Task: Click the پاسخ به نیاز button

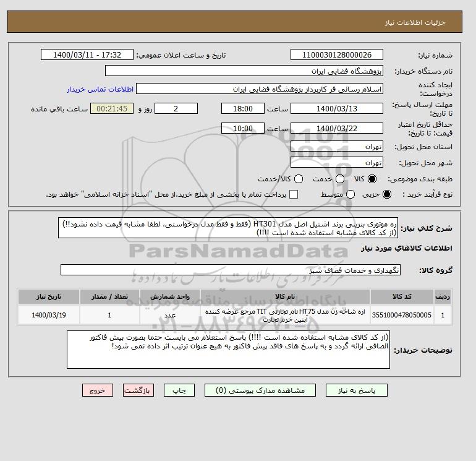Action: (x=357, y=390)
